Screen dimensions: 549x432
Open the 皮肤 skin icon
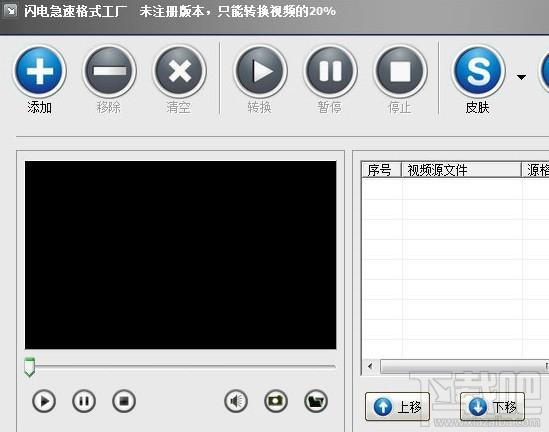point(478,71)
